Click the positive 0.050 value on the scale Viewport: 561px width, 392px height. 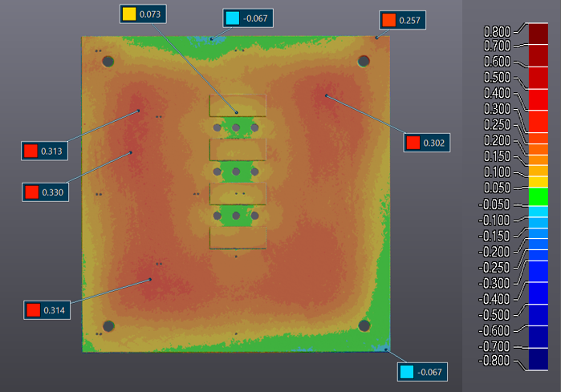coord(497,188)
